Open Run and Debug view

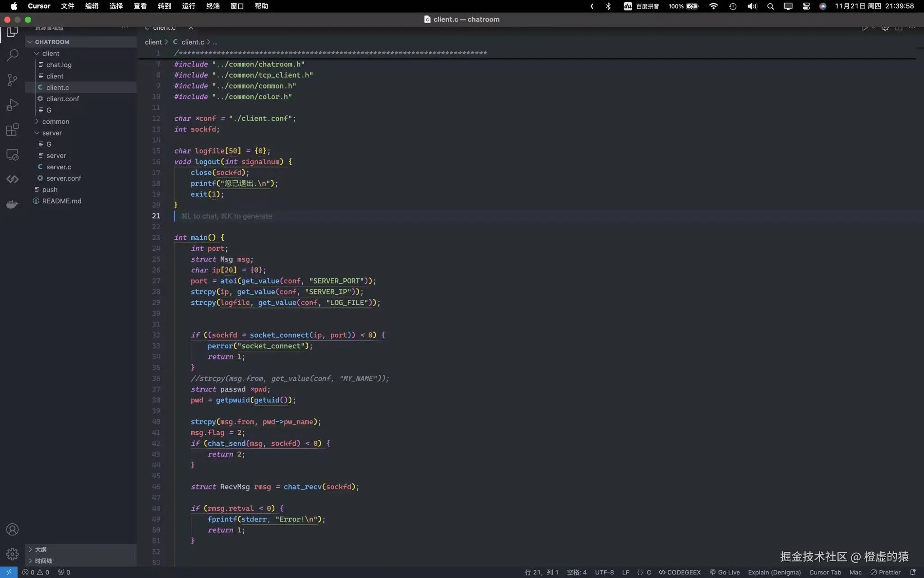click(x=12, y=105)
